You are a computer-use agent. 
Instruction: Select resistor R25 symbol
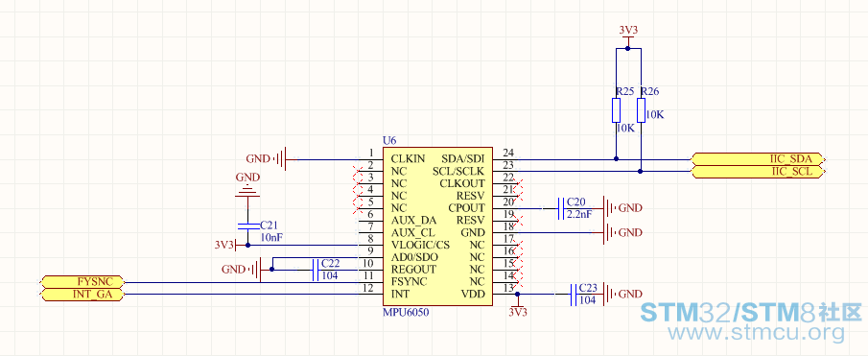pos(616,110)
